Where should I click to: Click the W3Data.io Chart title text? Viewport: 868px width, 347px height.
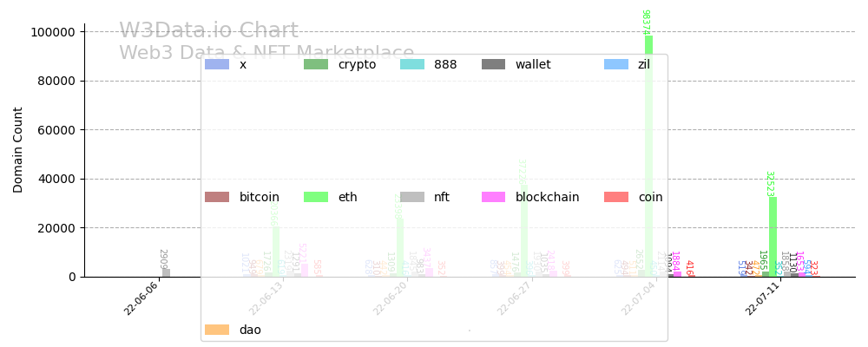pos(208,31)
